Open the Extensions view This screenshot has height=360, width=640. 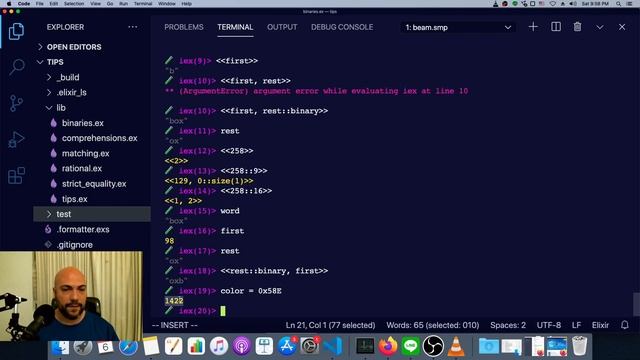pos(16,176)
